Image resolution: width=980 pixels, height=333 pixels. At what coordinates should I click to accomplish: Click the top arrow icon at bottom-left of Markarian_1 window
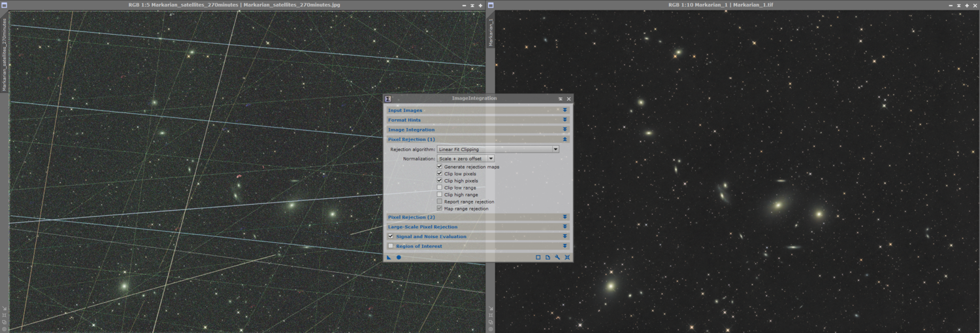pyautogui.click(x=491, y=309)
